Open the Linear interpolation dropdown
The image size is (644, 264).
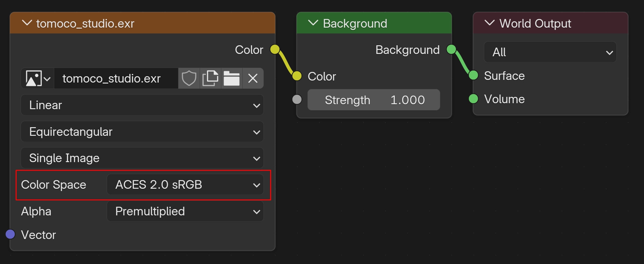click(142, 105)
